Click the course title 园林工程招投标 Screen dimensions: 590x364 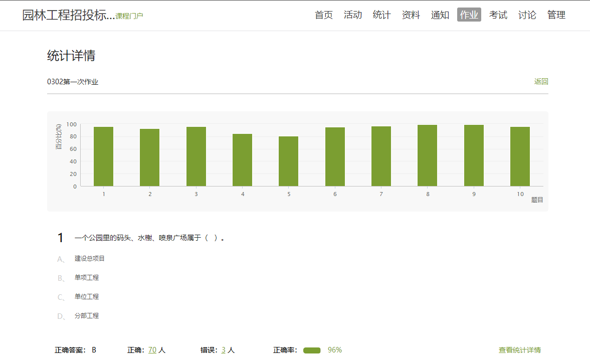(68, 15)
